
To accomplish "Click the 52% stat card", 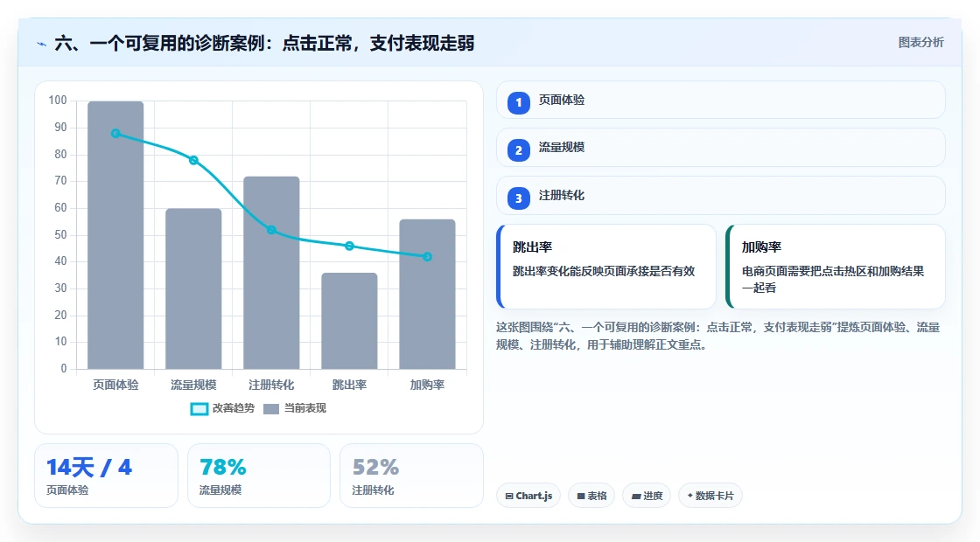I will click(x=412, y=476).
